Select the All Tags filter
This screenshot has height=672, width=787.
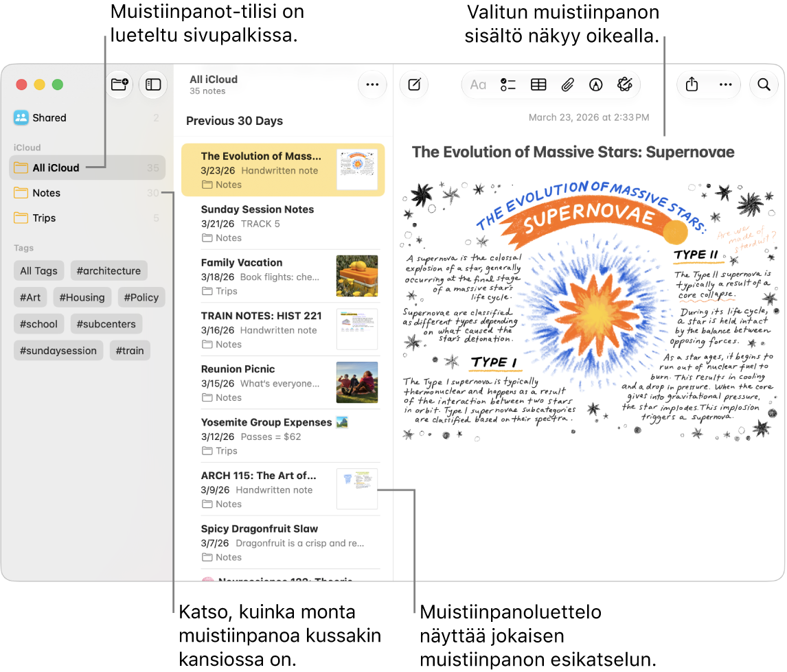[x=38, y=271]
